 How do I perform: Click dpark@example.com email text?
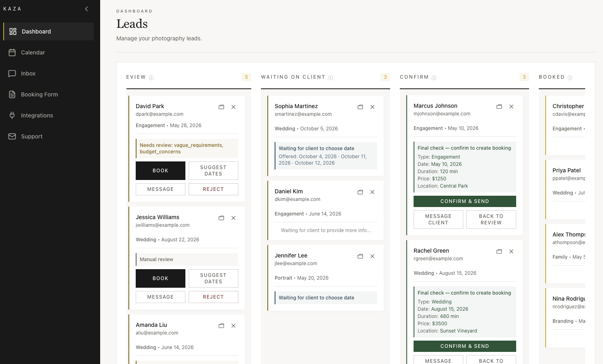(x=160, y=114)
